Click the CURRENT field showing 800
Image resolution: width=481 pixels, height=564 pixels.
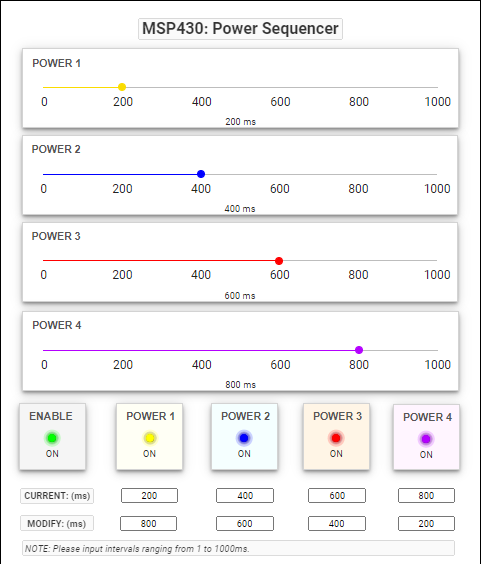[x=426, y=496]
